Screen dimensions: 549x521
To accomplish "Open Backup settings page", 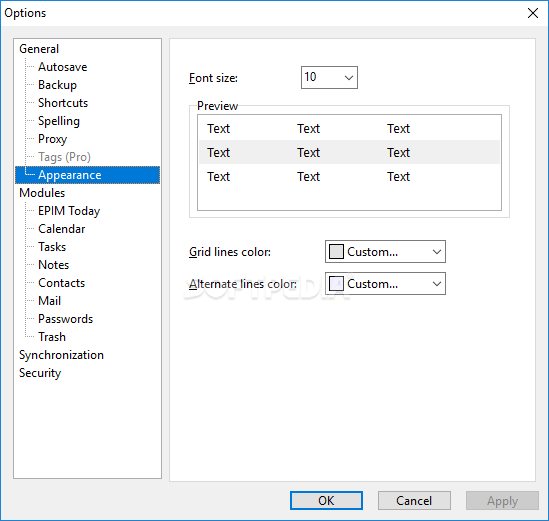I will 57,85.
